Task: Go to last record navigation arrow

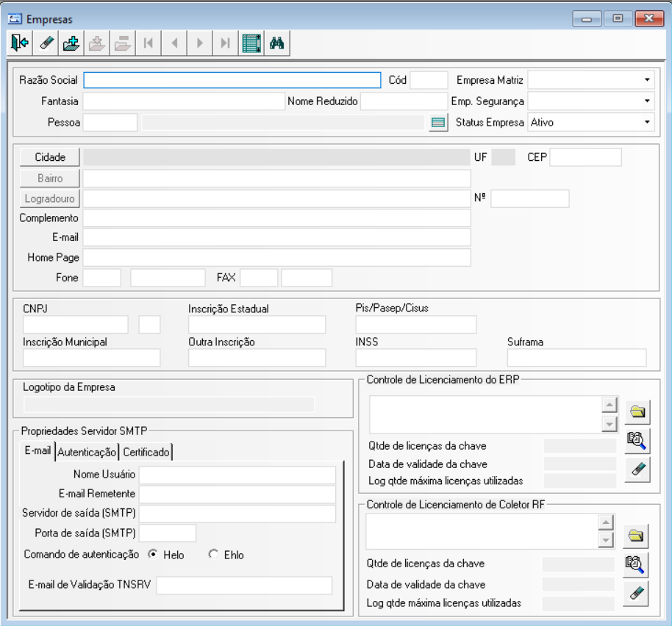Action: pos(226,43)
